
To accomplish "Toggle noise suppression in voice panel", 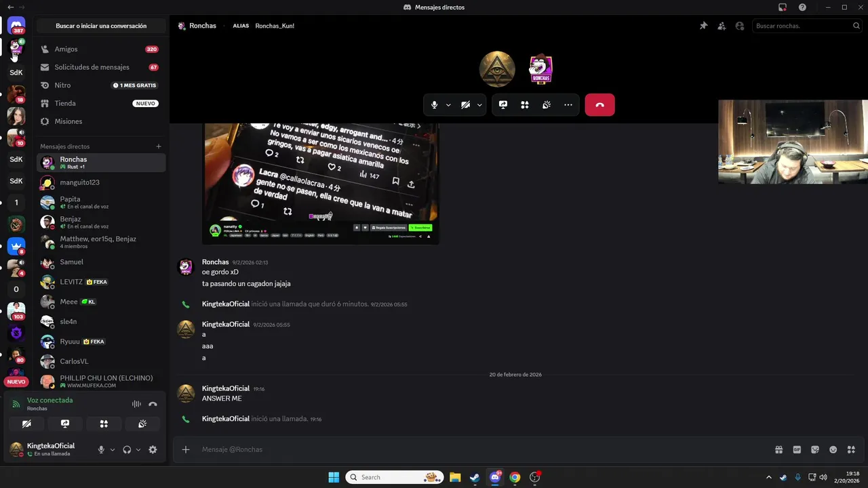I will (x=136, y=404).
